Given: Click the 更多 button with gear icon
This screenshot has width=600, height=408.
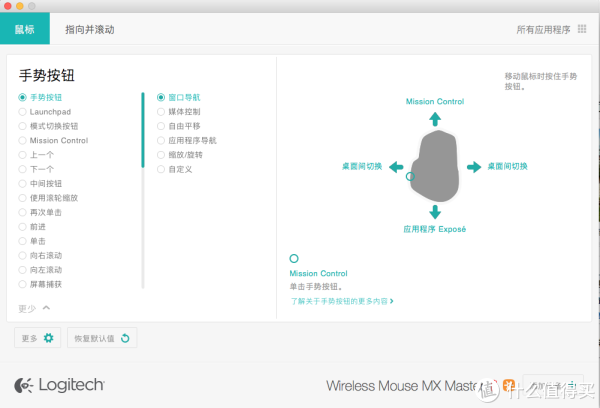Looking at the screenshot, I should (38, 338).
